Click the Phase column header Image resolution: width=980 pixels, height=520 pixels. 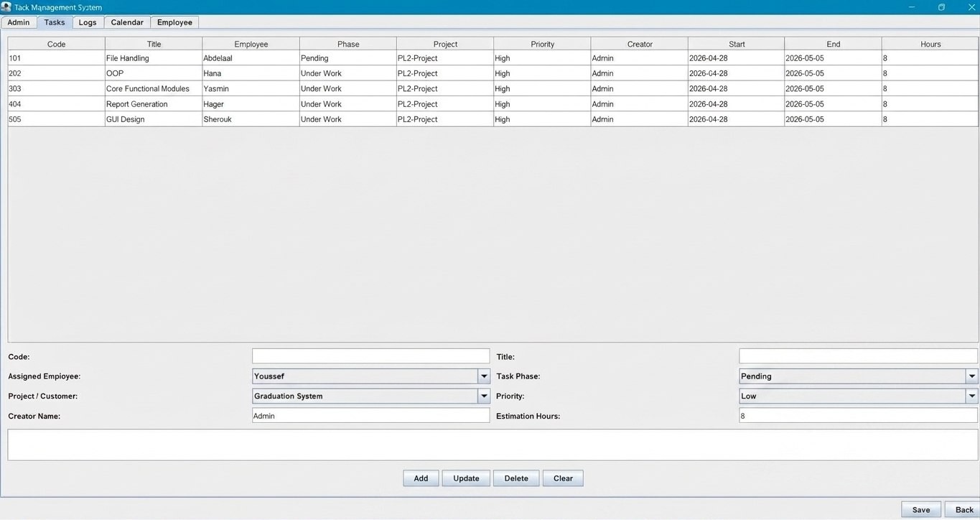point(348,44)
